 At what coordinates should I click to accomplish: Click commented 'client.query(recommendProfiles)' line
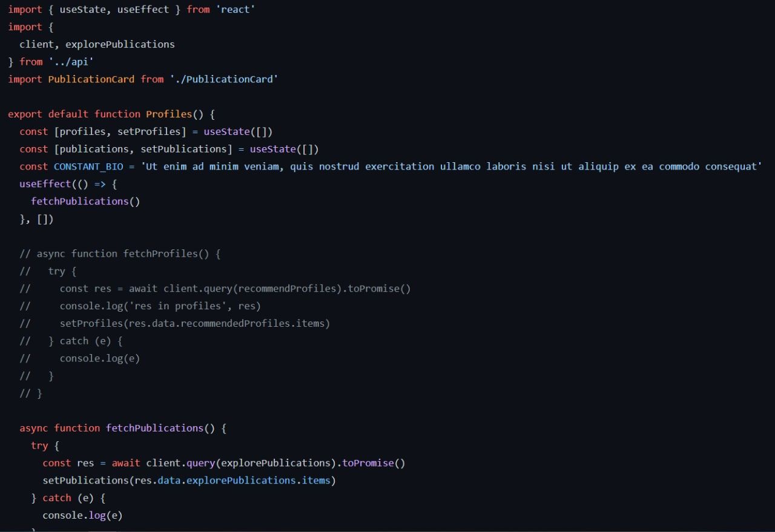[215, 289]
